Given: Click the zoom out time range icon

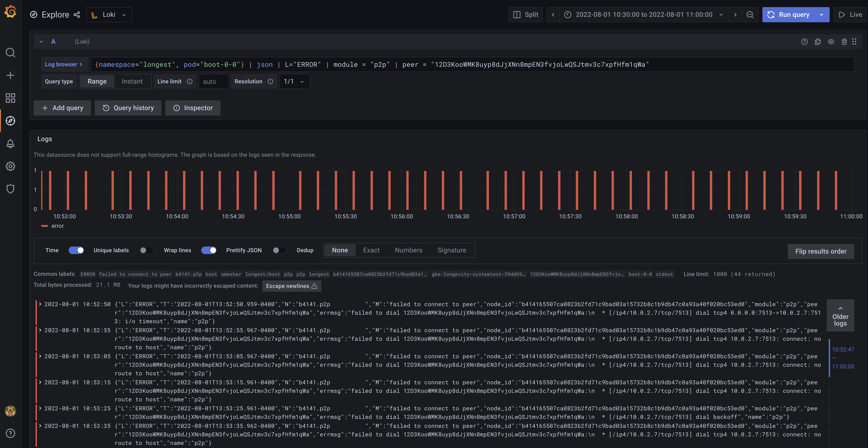Looking at the screenshot, I should [x=750, y=14].
